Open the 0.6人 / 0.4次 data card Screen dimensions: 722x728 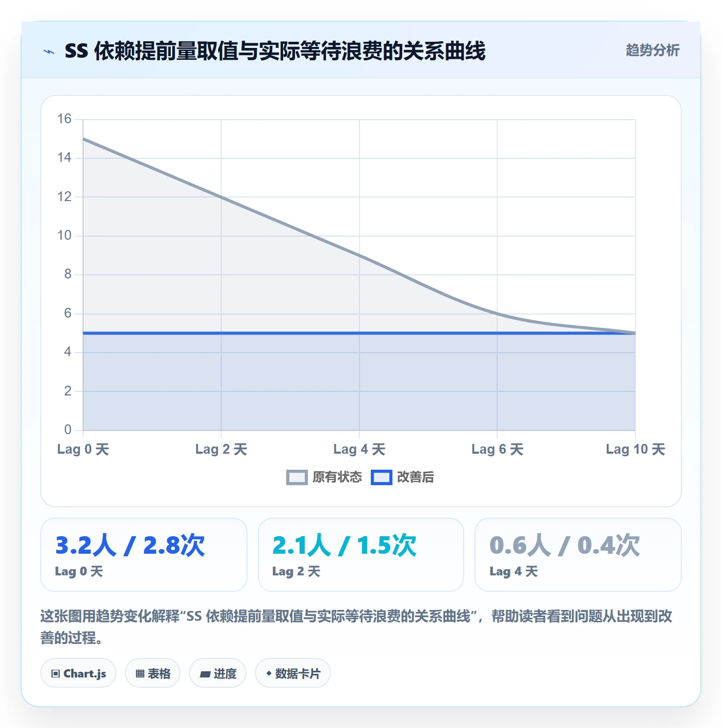(x=578, y=555)
